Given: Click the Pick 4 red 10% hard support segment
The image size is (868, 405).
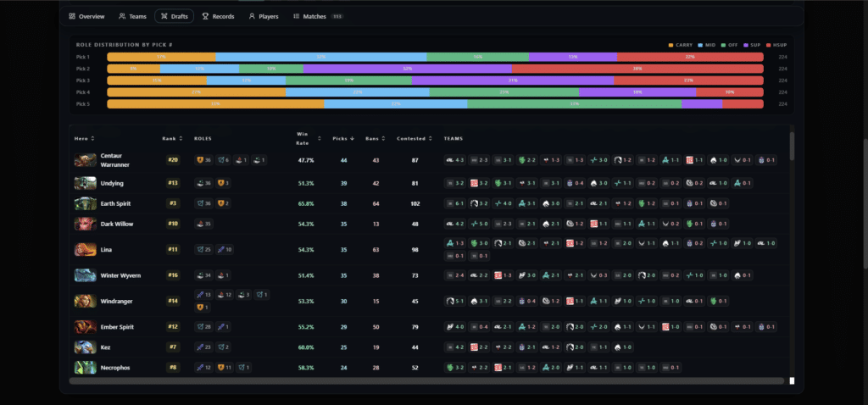Looking at the screenshot, I should (730, 92).
